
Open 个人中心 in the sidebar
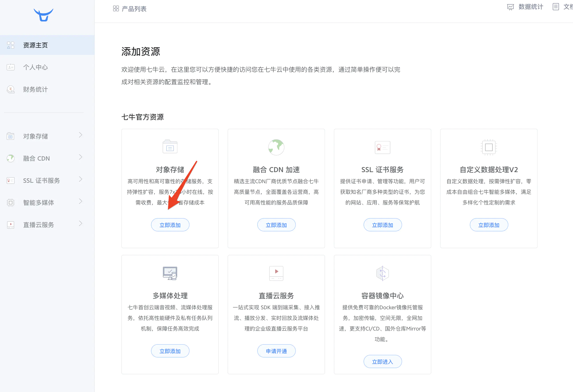35,67
